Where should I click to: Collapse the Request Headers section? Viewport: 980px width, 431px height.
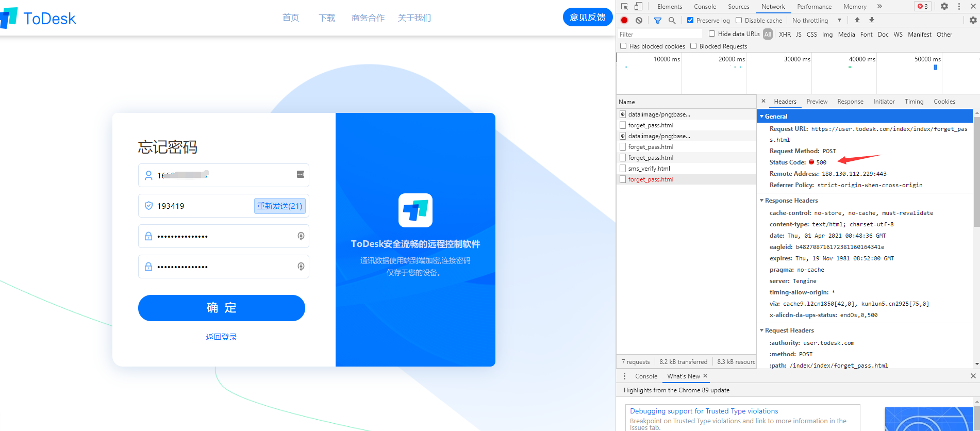tap(761, 330)
